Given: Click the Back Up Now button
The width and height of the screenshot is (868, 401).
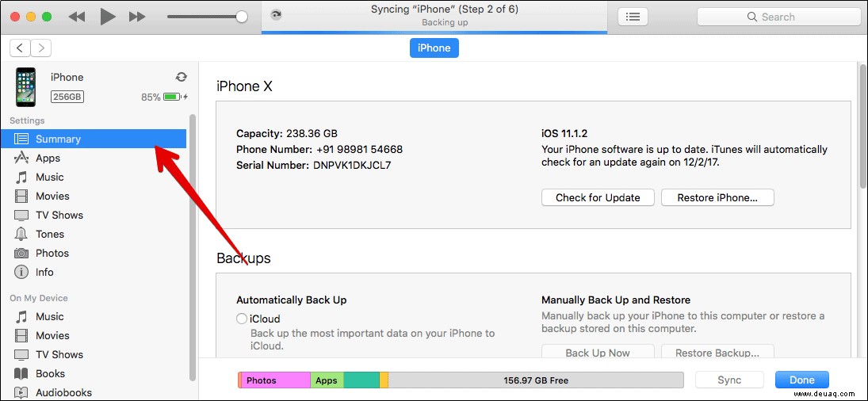Looking at the screenshot, I should [x=598, y=352].
